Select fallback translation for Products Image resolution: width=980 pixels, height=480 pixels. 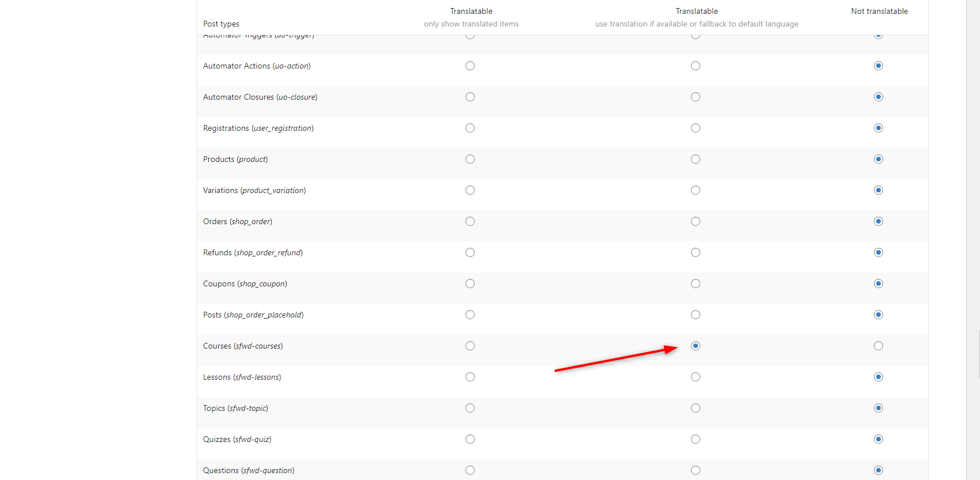coord(696,159)
